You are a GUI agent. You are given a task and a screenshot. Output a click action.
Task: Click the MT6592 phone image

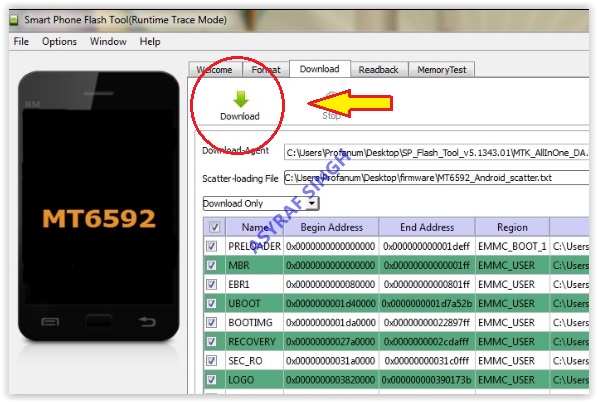pyautogui.click(x=99, y=206)
